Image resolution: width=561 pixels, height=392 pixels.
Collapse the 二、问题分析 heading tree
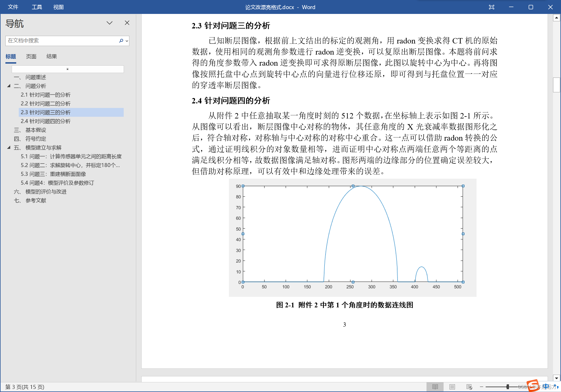click(9, 86)
